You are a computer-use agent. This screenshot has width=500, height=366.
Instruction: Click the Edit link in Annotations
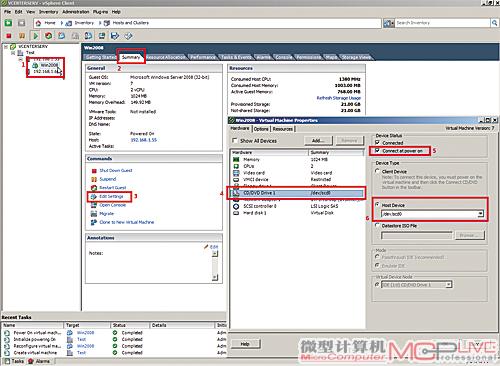214,247
